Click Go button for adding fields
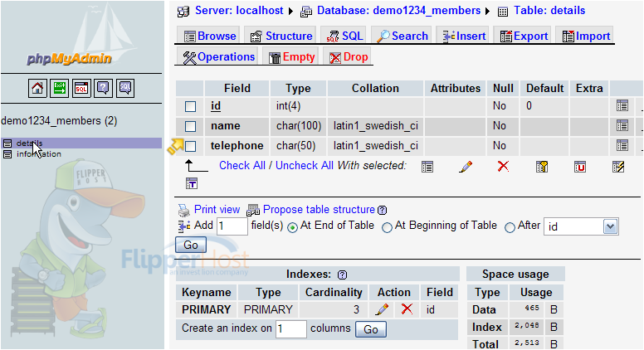 (x=191, y=245)
